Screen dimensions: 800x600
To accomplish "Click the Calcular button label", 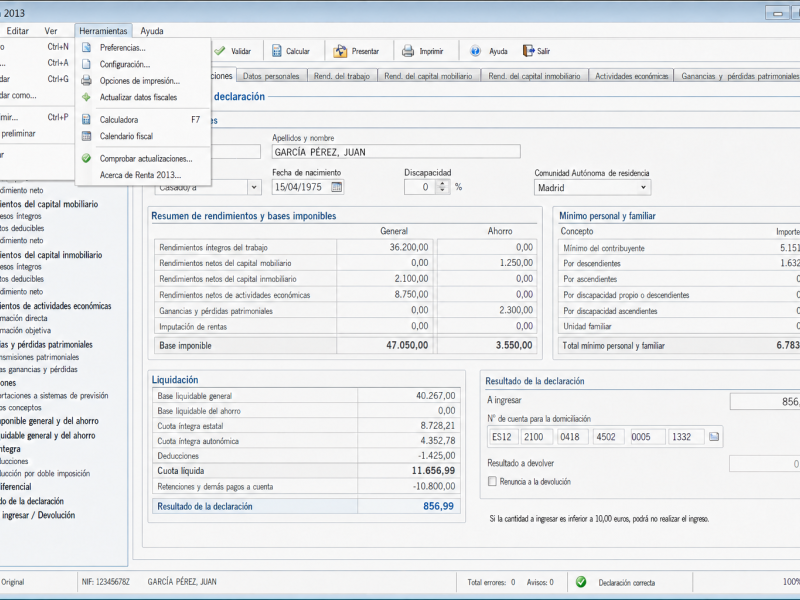I will click(x=297, y=51).
